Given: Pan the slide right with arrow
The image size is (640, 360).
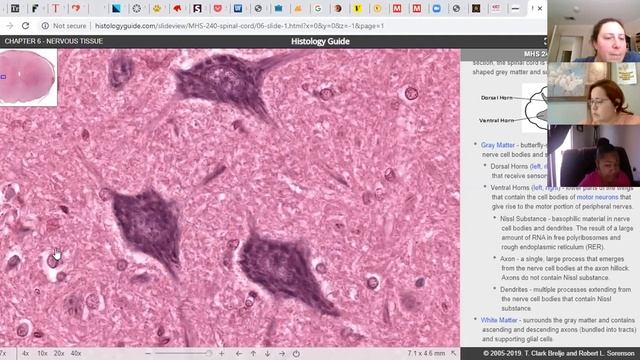Looking at the screenshot, I should (282, 353).
